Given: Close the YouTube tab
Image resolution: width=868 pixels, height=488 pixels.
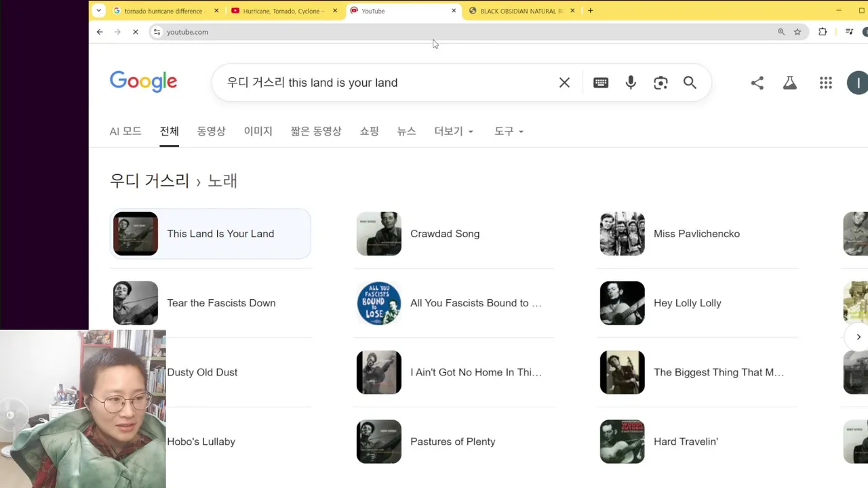Looking at the screenshot, I should tap(454, 11).
